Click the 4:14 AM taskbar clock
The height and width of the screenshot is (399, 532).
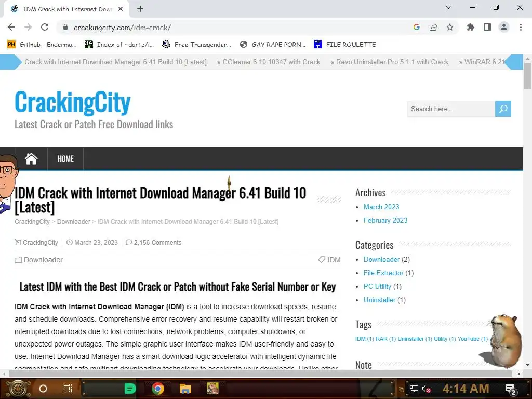point(466,389)
